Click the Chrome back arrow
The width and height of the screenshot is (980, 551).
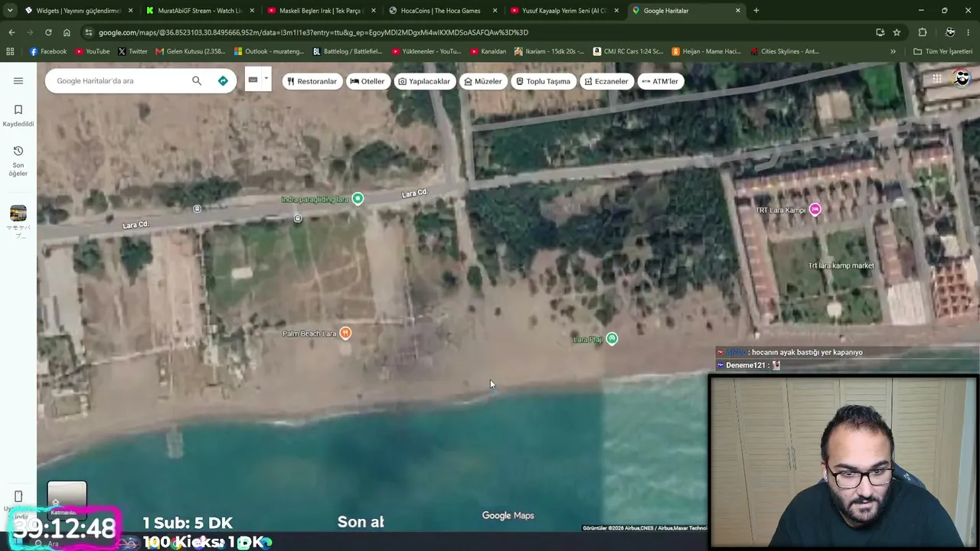pyautogui.click(x=11, y=32)
